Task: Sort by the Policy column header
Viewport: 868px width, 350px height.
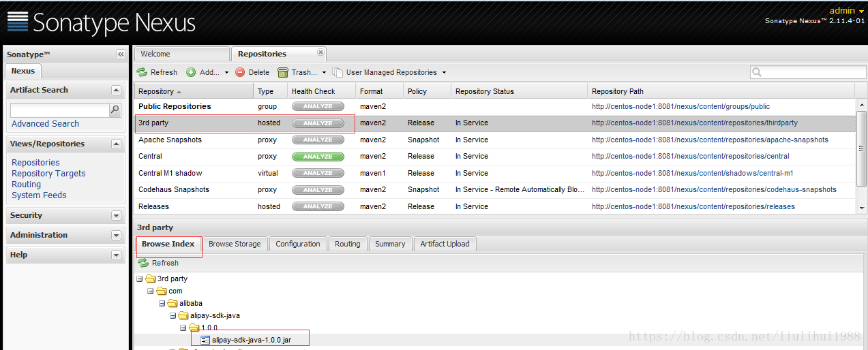Action: 428,91
